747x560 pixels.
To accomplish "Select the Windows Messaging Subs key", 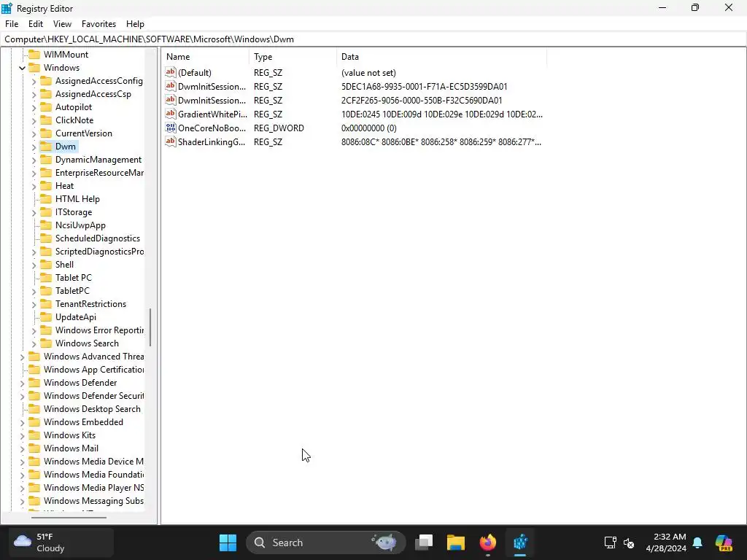I will coord(93,501).
